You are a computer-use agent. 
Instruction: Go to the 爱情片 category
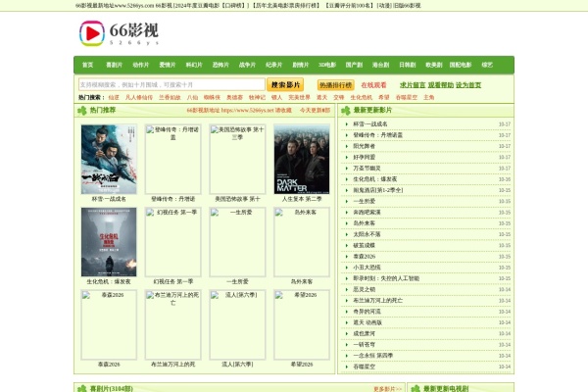click(x=168, y=65)
